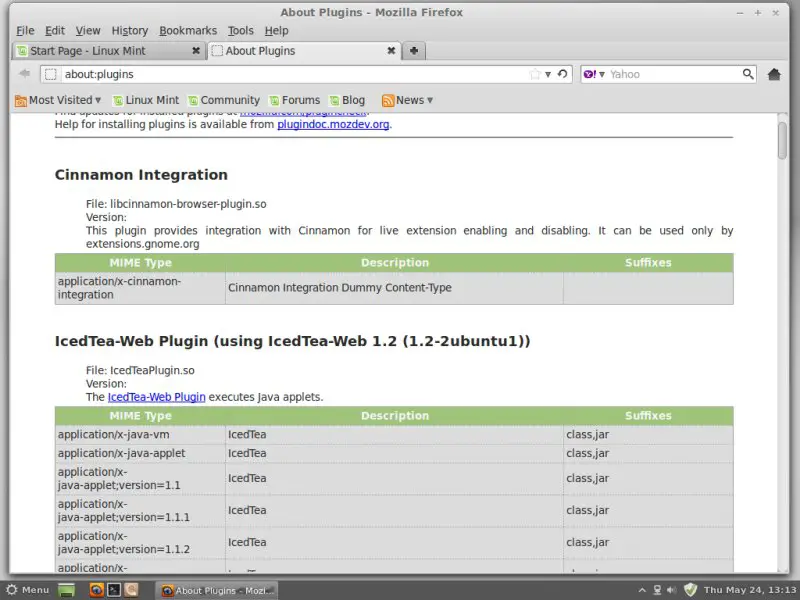Click the show desktop panel icon
The width and height of the screenshot is (800, 600).
pyautogui.click(x=66, y=590)
